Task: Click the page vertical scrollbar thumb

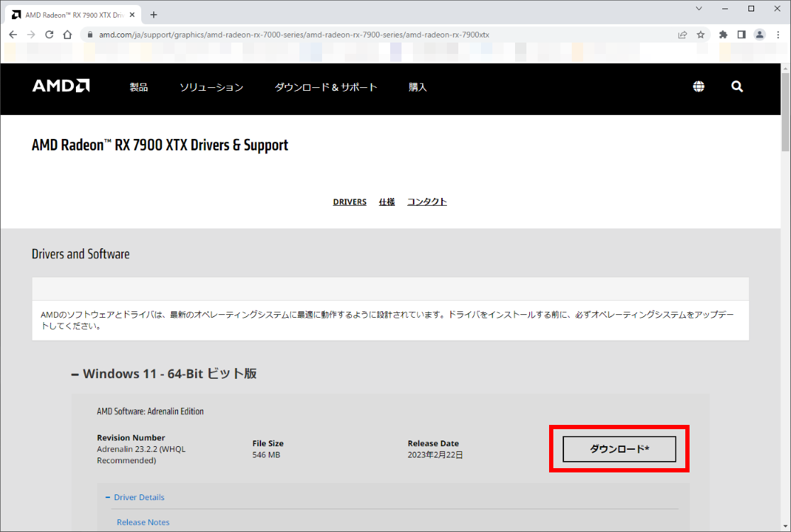Action: pyautogui.click(x=785, y=112)
